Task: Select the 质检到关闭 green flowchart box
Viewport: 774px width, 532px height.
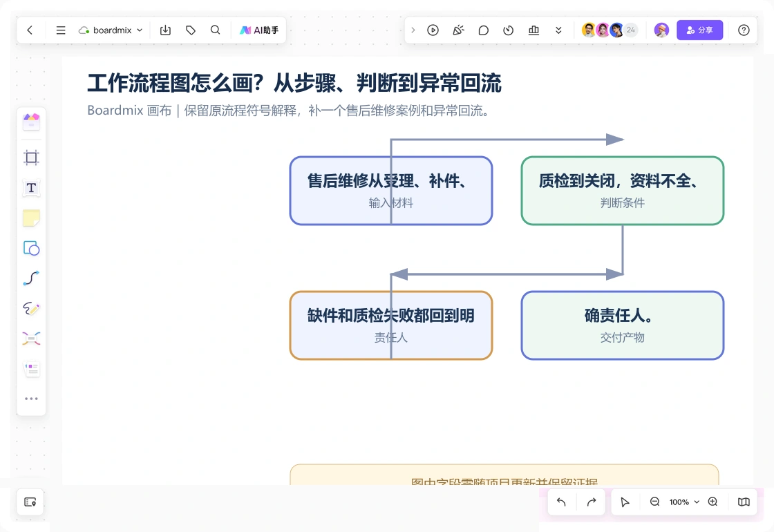Action: (x=623, y=191)
